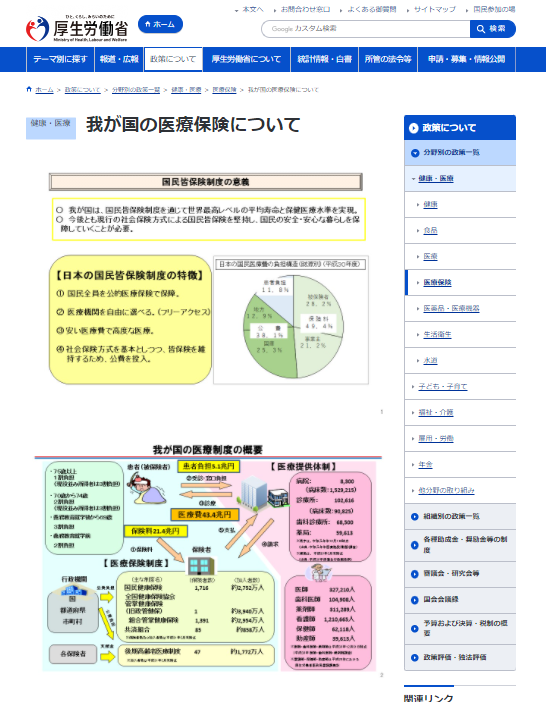Open 医薬品・医療機器 sidebar link
The height and width of the screenshot is (702, 546).
tap(451, 308)
